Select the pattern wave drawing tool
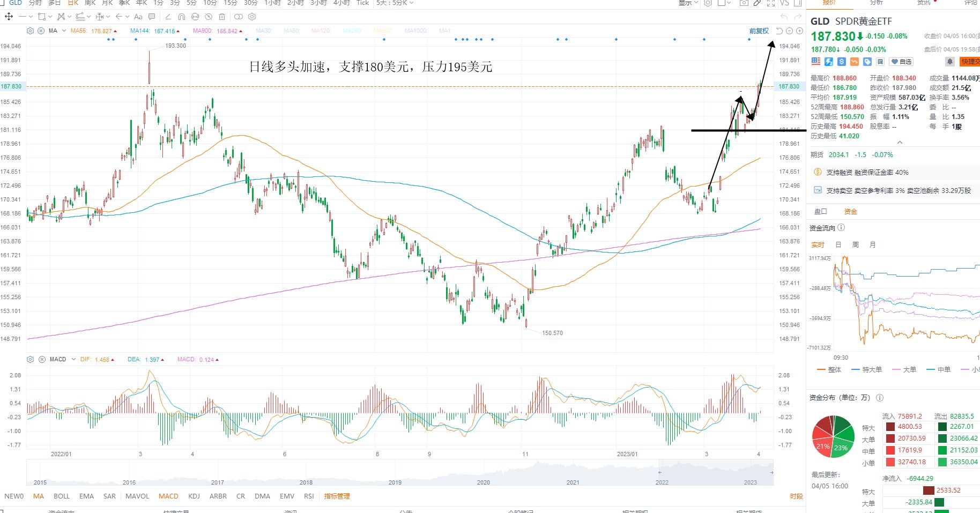Viewport: 980px width, 513px height. pos(61,17)
